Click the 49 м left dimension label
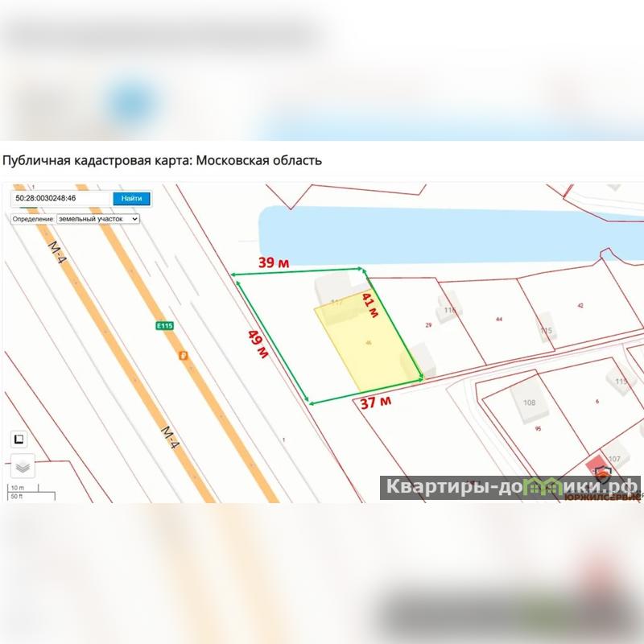 (x=258, y=345)
